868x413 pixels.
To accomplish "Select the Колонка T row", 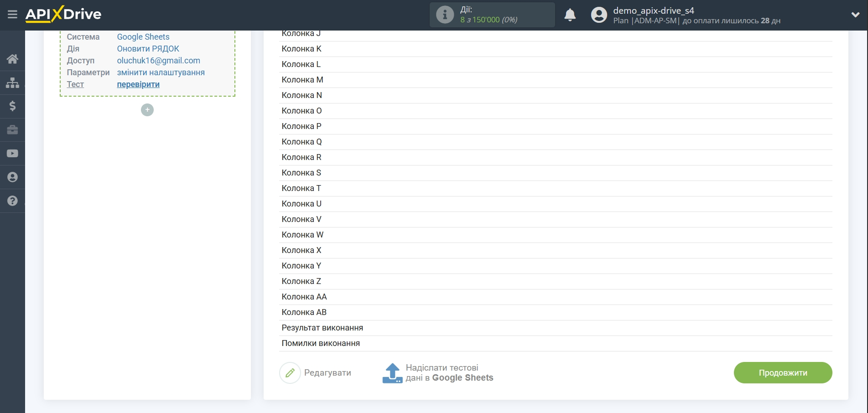I will pos(556,188).
